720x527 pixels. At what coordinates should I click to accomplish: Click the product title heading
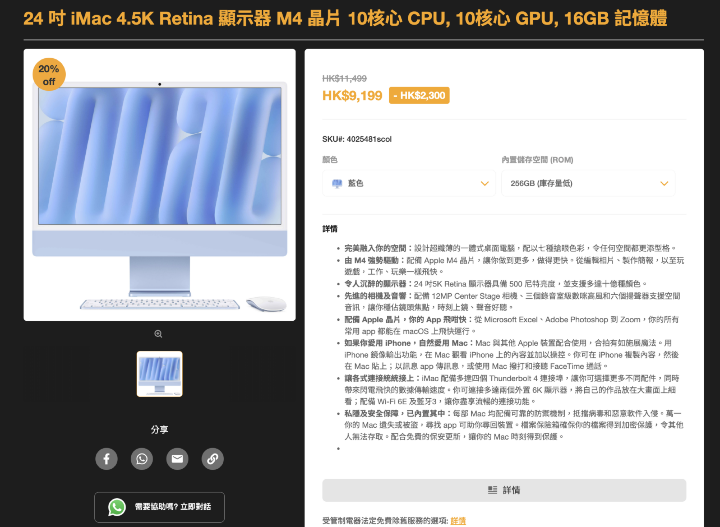345,19
